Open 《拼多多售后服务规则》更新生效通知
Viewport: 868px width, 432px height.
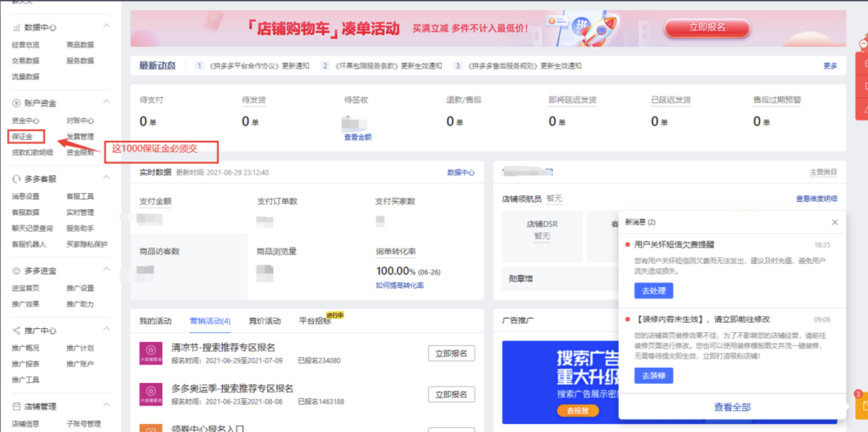525,66
